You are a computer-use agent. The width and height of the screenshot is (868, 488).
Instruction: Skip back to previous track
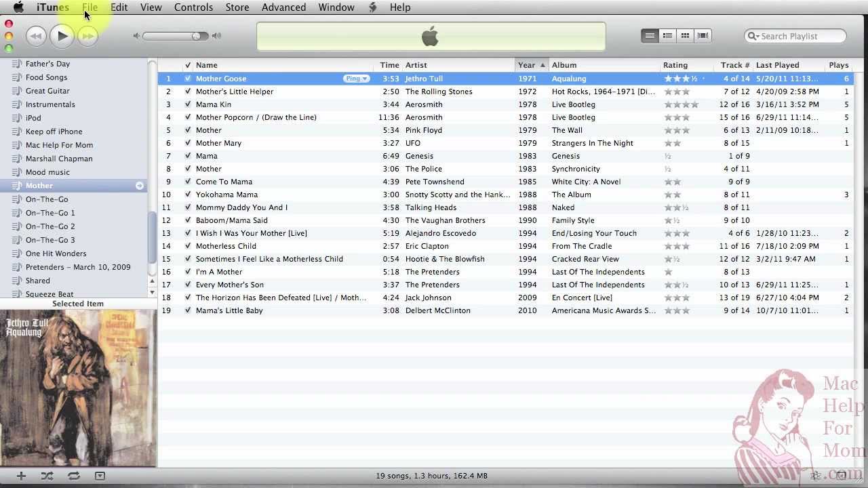click(36, 37)
